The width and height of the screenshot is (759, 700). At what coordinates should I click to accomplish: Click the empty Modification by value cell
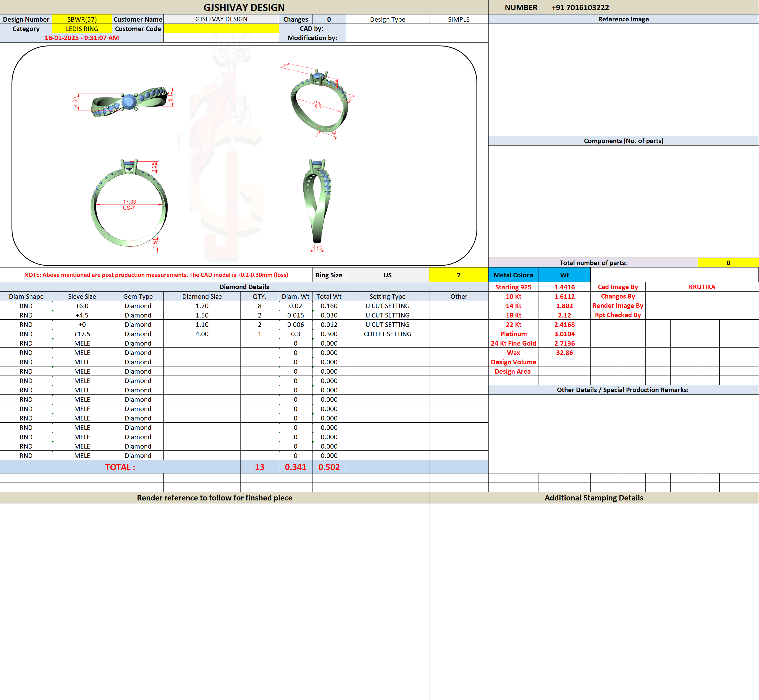(417, 38)
